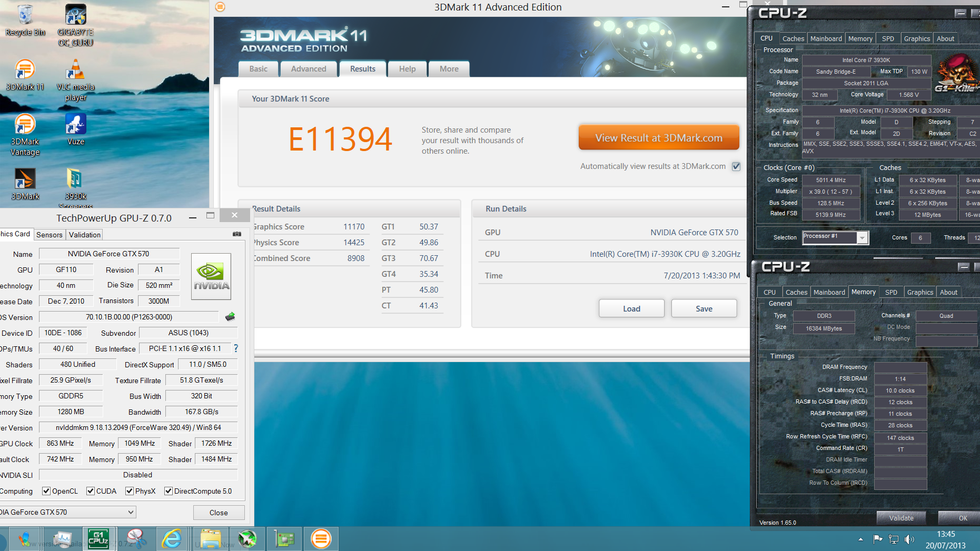Click GPU-Z BIOS save chip icon
Viewport: 980px width, 551px height.
tap(230, 317)
